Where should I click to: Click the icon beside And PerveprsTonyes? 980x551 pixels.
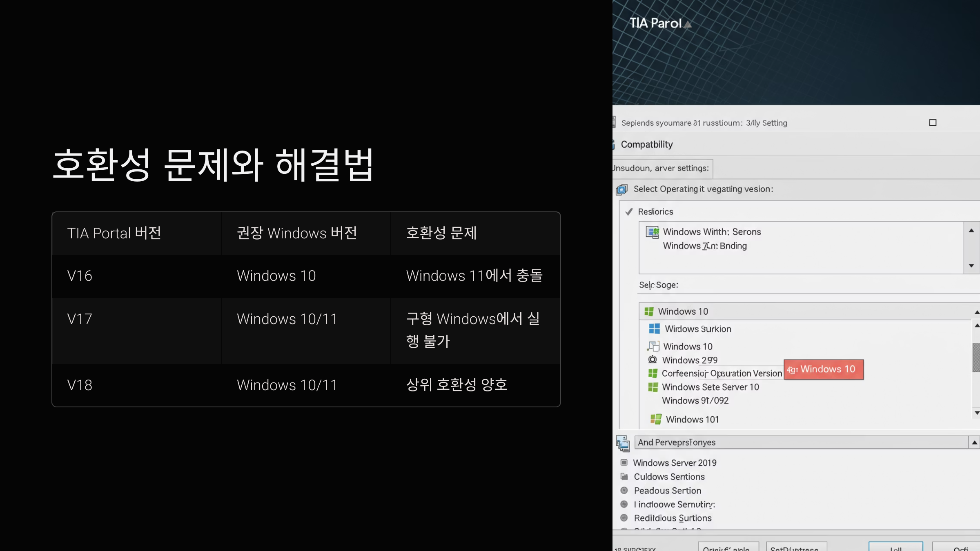point(623,443)
